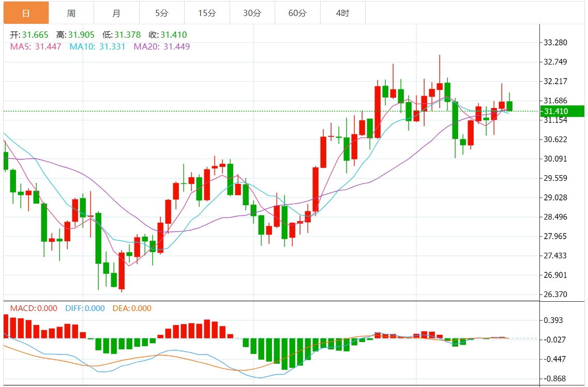Screen dimensions: 588x387
Task: Click the MACD value label
Action: (x=34, y=308)
